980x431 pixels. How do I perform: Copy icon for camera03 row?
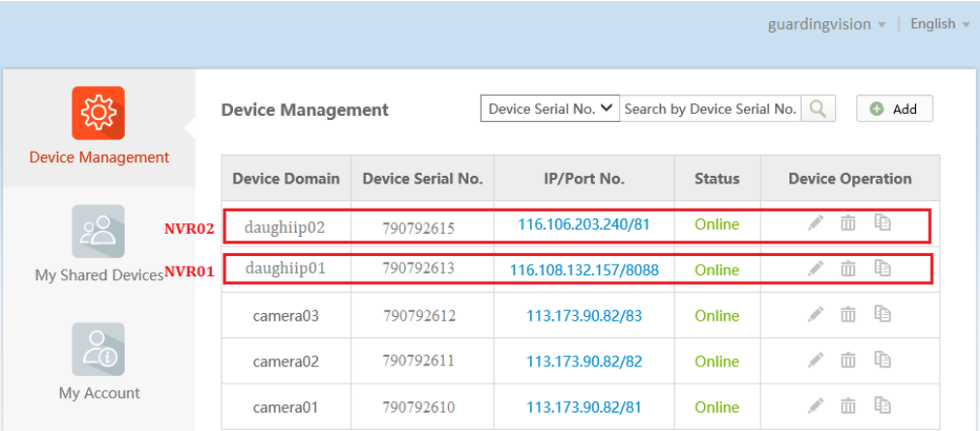point(881,314)
